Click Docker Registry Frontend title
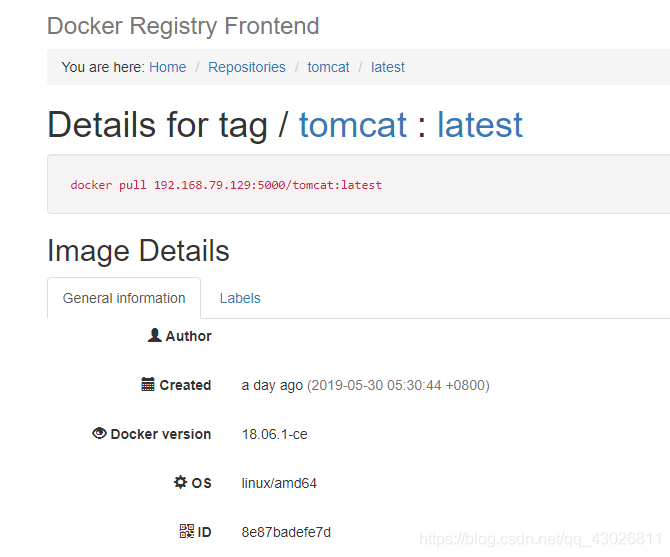Screen dimensions: 670x557 coord(183,26)
